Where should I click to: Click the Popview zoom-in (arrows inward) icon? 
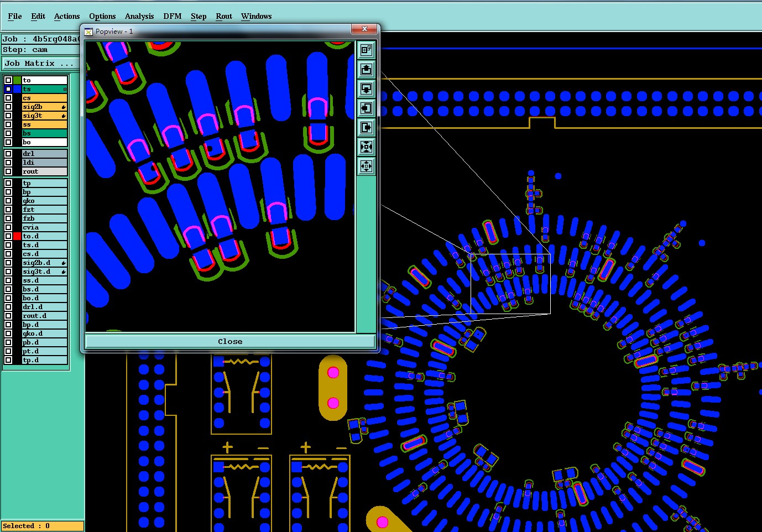(366, 147)
